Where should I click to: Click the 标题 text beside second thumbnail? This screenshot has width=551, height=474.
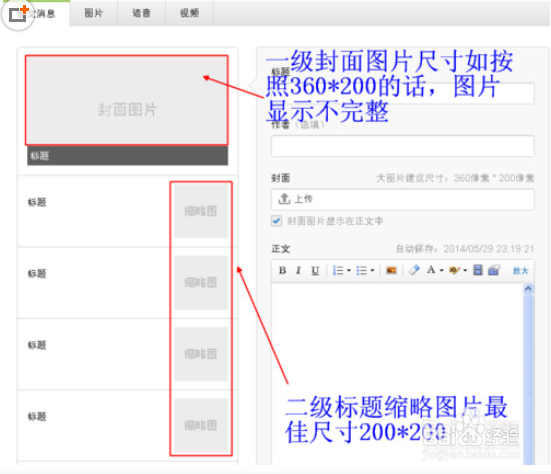pos(37,273)
